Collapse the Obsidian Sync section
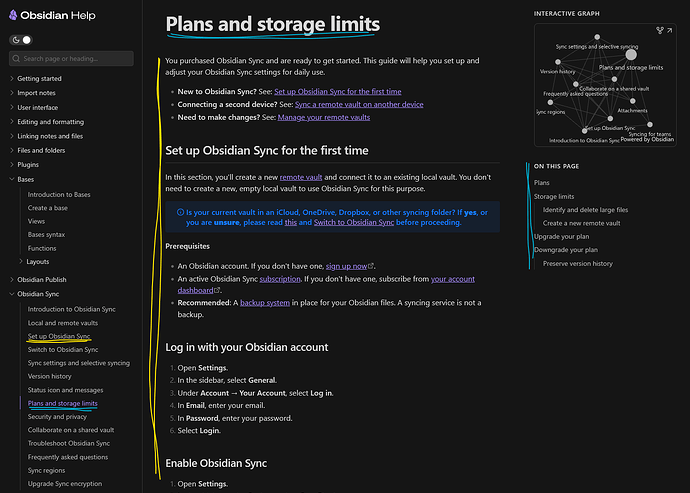This screenshot has width=690, height=493. pyautogui.click(x=11, y=294)
